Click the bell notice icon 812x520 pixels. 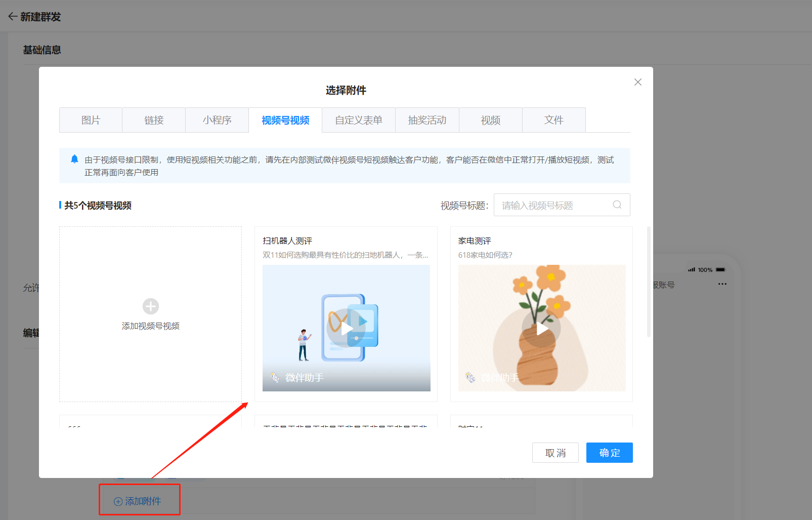coord(74,159)
